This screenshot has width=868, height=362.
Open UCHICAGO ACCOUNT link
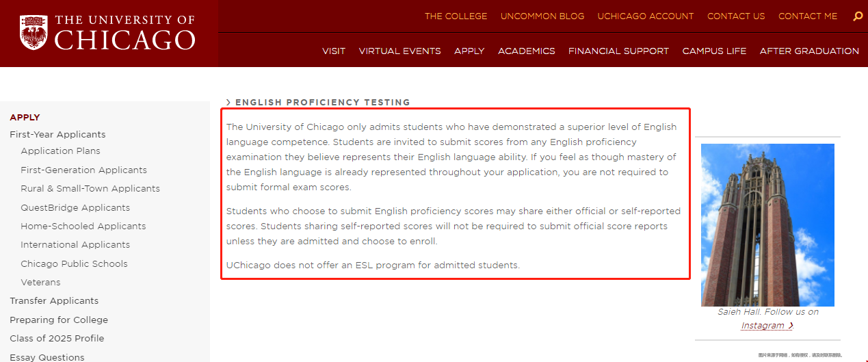(x=646, y=16)
